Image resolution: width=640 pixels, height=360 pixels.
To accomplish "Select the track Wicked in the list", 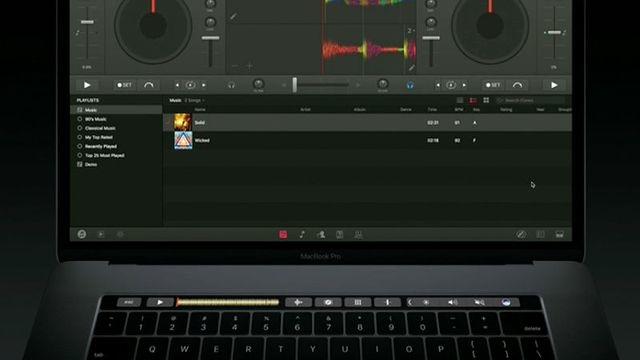I will tap(367, 140).
